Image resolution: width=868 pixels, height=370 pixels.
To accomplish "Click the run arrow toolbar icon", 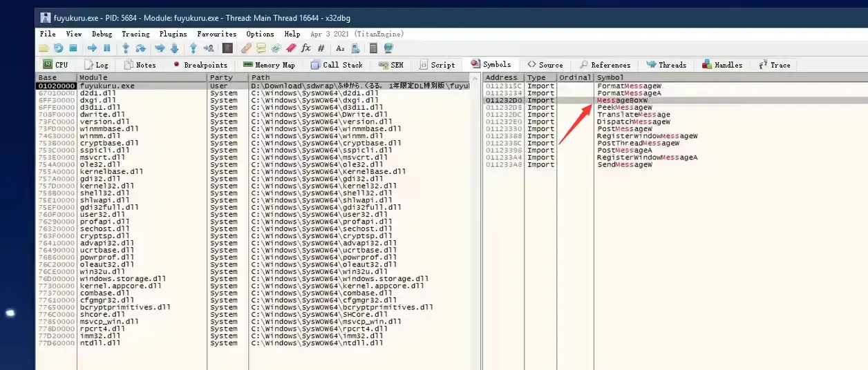I will point(92,48).
